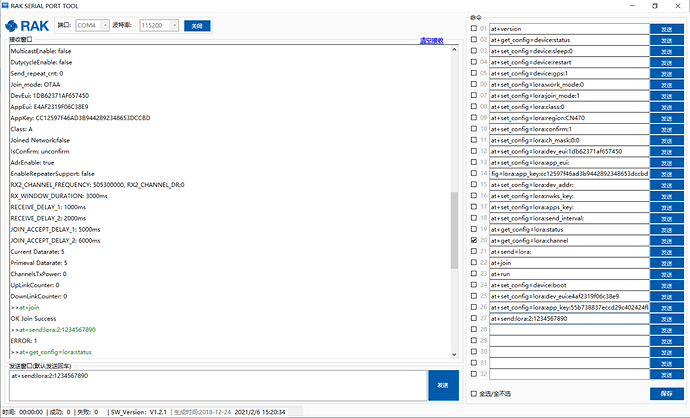The height and width of the screenshot is (418, 690).
Task: Click the send text box with at+send=lora:2:1234567890
Action: [x=215, y=385]
